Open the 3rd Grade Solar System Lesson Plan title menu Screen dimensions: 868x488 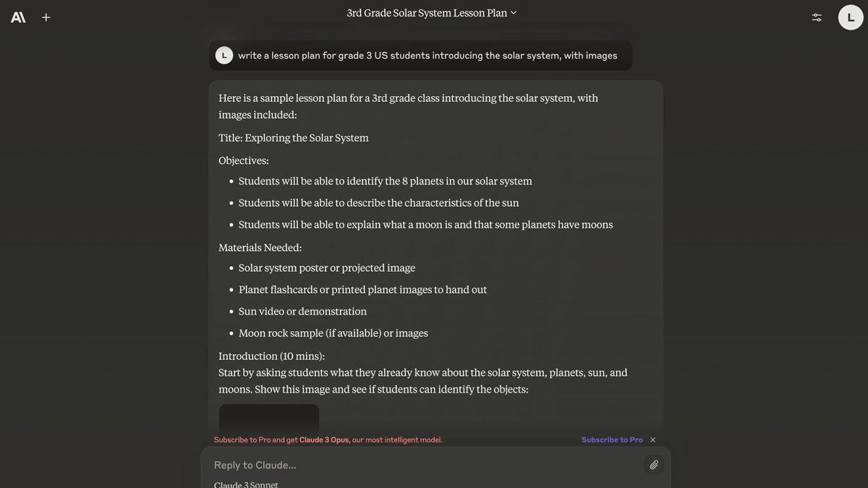[427, 13]
